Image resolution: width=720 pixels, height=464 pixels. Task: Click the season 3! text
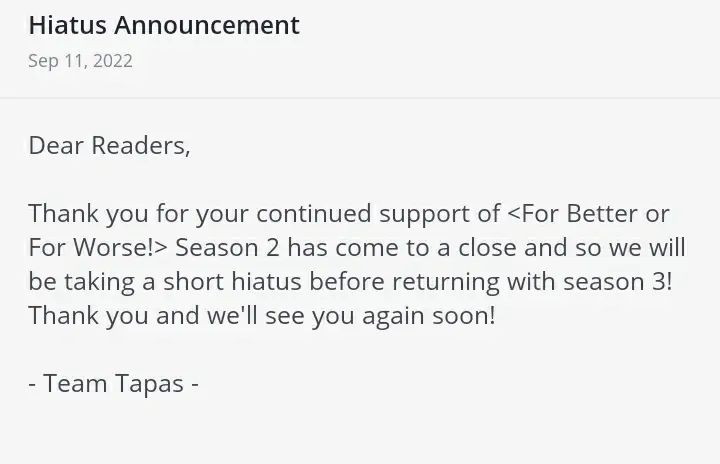pos(618,282)
